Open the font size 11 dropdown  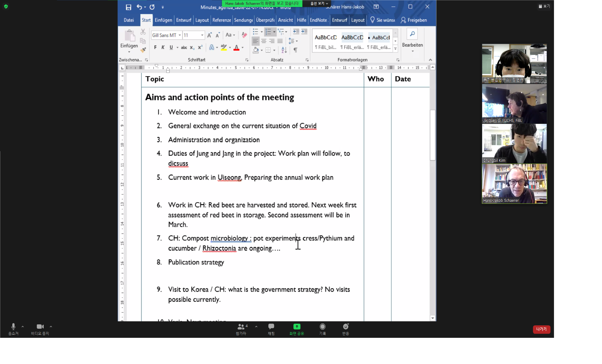pos(202,35)
